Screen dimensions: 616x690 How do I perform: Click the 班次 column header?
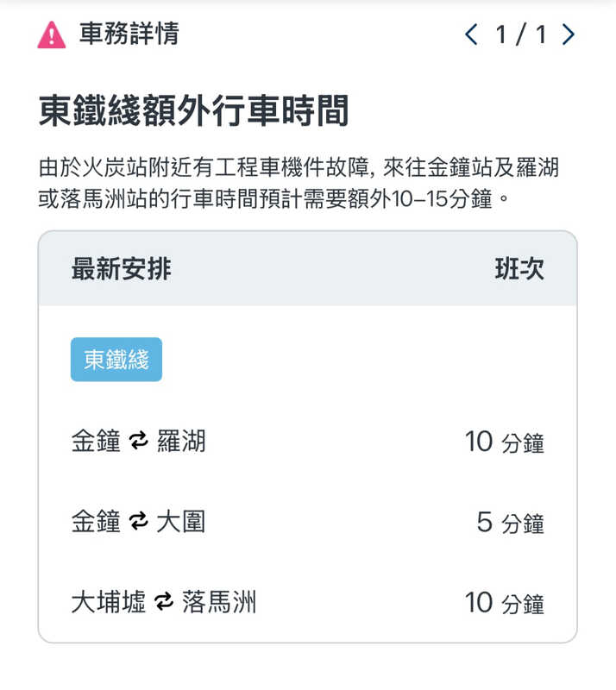pyautogui.click(x=519, y=269)
